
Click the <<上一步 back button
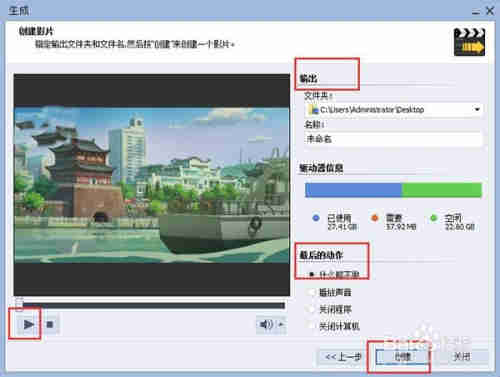click(x=343, y=357)
